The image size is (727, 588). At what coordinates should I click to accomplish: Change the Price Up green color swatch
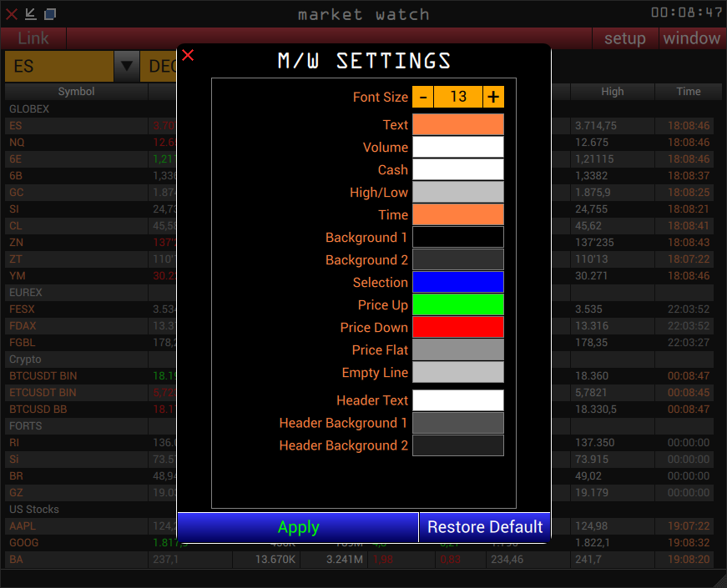(457, 304)
